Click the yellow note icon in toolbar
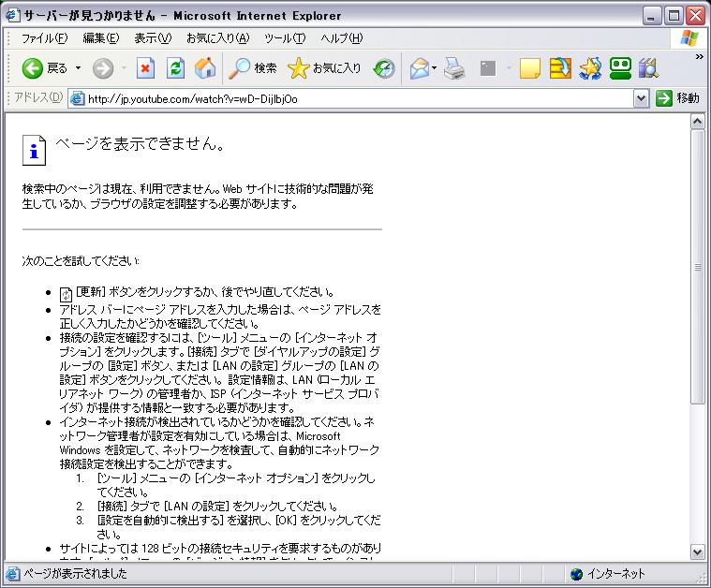 click(x=530, y=68)
